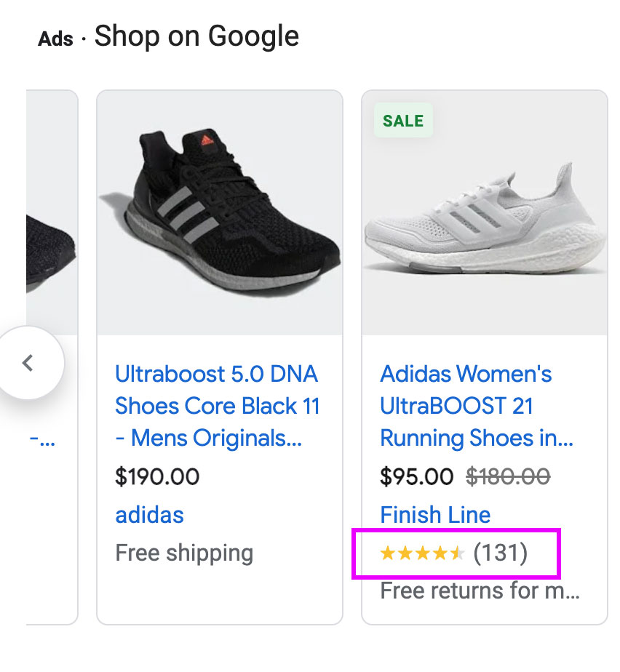Viewport: 620px width, 672px height.
Task: Click the partially visible shoe image at left
Action: pyautogui.click(x=51, y=240)
